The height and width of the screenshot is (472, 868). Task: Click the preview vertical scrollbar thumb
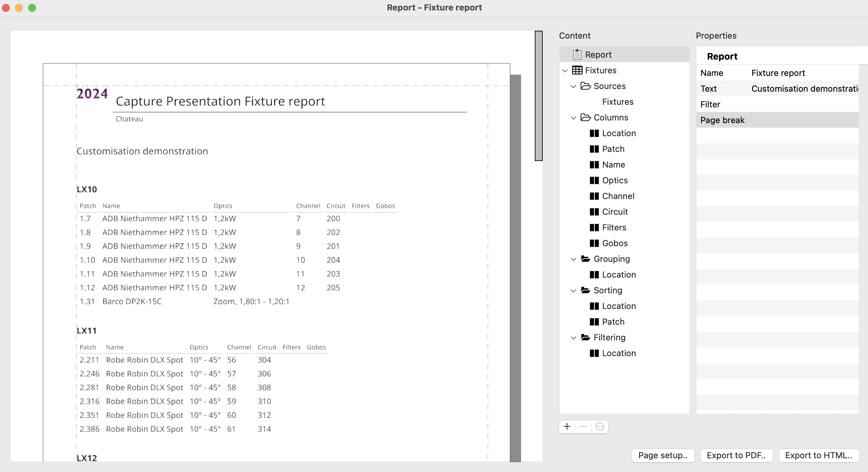(x=538, y=96)
